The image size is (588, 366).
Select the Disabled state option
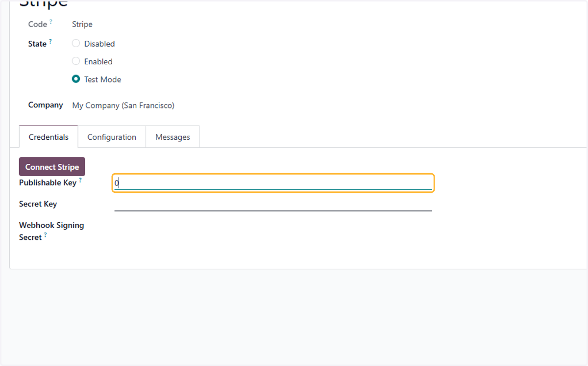point(76,43)
